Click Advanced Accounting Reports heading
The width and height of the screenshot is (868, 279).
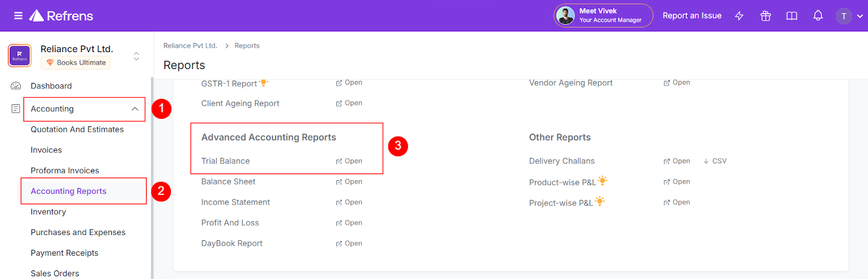(269, 137)
